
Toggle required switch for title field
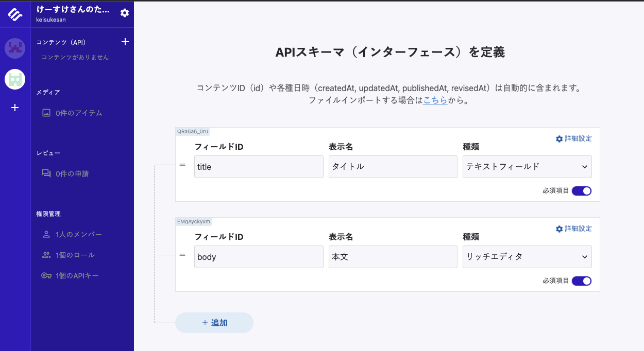[581, 191]
